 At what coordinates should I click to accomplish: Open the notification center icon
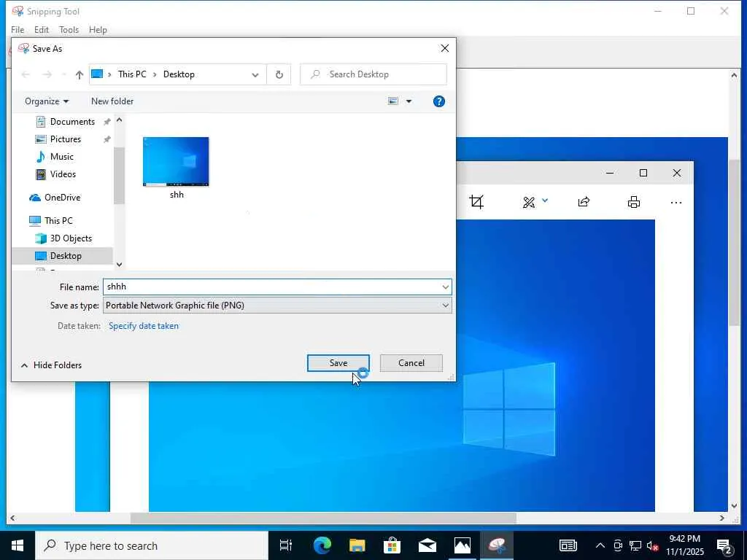[724, 546]
